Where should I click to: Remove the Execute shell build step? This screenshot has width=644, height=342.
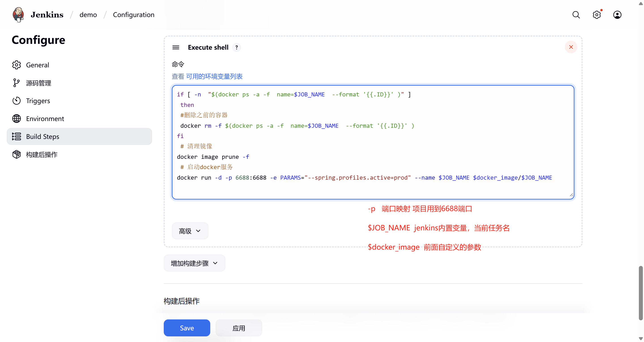pos(571,47)
